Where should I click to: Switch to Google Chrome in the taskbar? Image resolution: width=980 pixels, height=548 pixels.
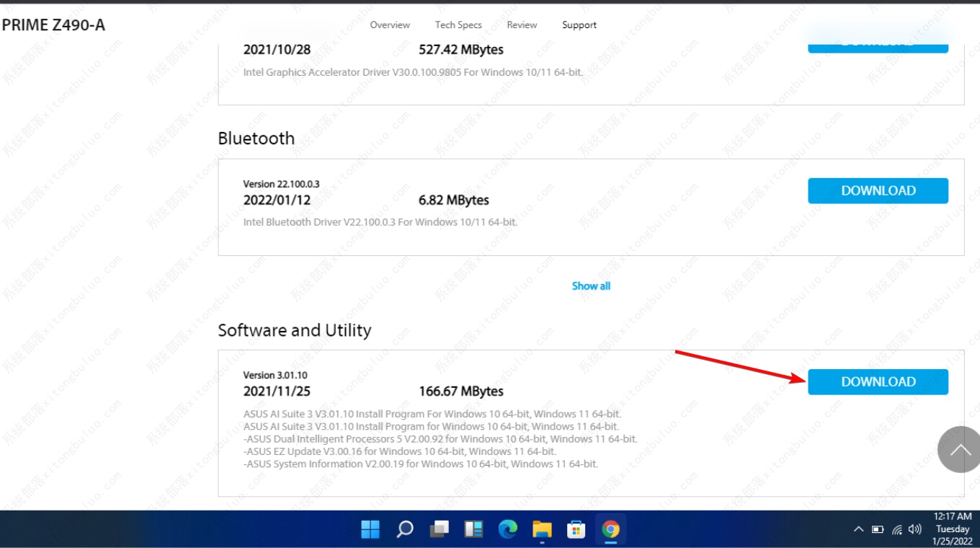point(610,530)
